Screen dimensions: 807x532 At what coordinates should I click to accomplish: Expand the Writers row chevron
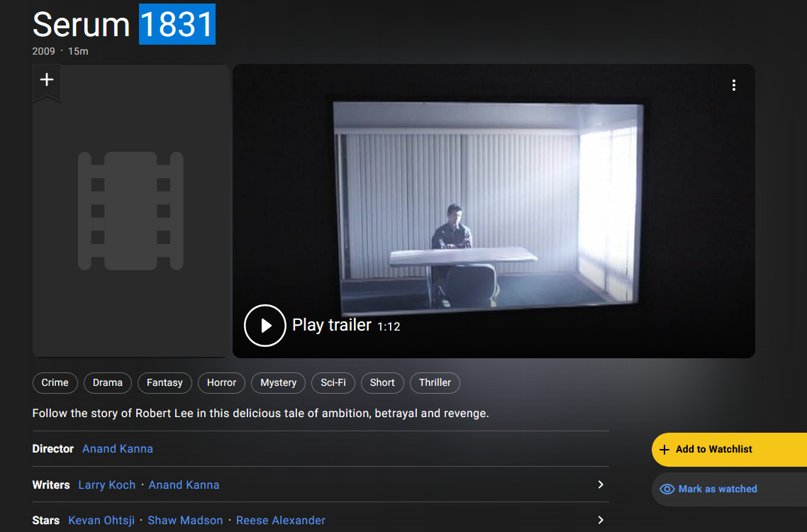point(600,484)
